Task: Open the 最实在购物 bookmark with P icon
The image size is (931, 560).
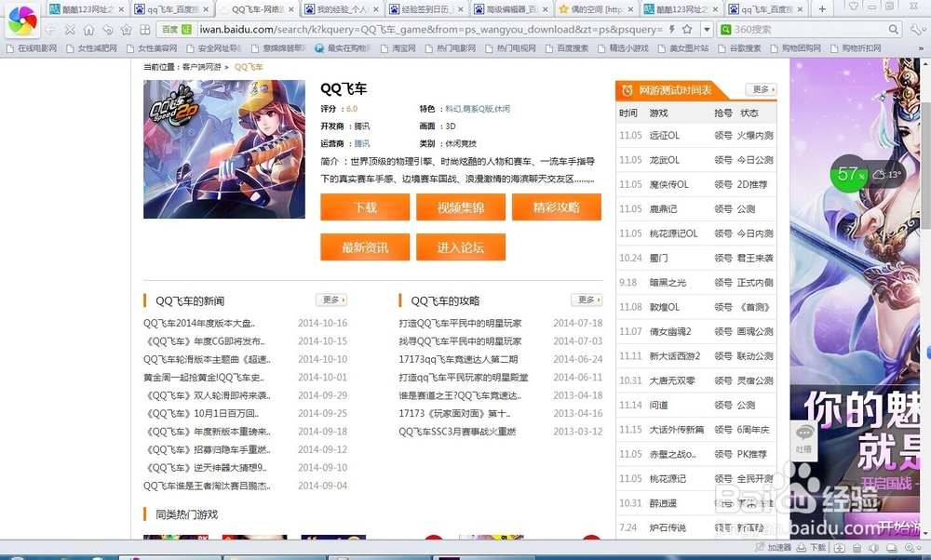Action: tap(344, 48)
